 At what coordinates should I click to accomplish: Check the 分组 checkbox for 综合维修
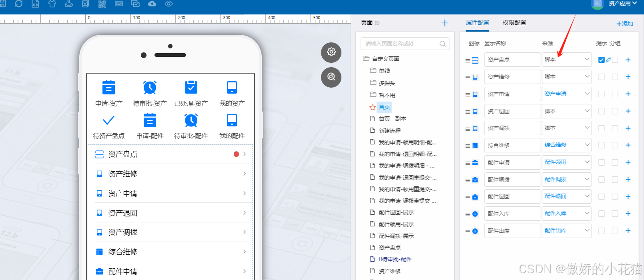(x=615, y=145)
